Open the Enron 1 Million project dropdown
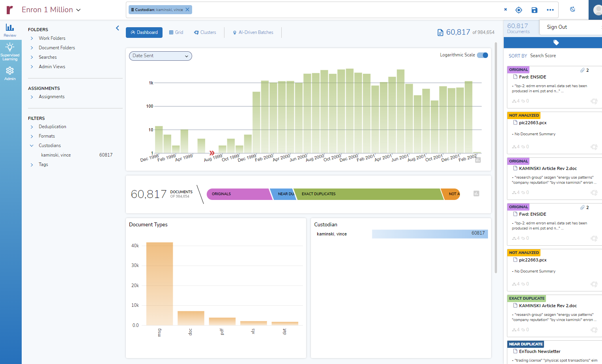 [x=51, y=10]
